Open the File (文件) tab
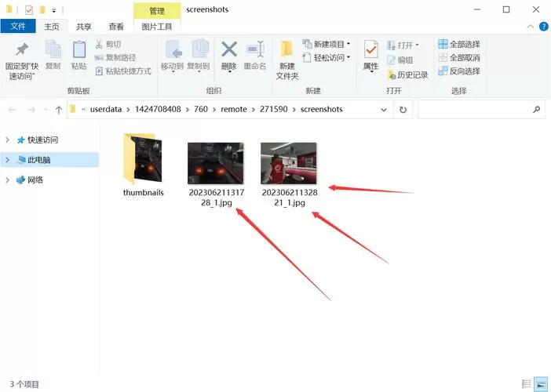Viewport: 551px width, 392px height. [x=18, y=27]
